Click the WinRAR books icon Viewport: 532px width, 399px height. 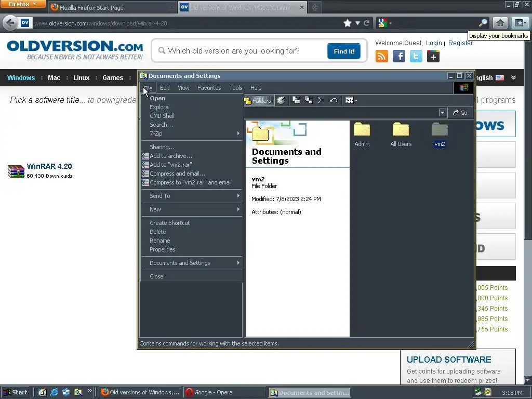click(16, 171)
